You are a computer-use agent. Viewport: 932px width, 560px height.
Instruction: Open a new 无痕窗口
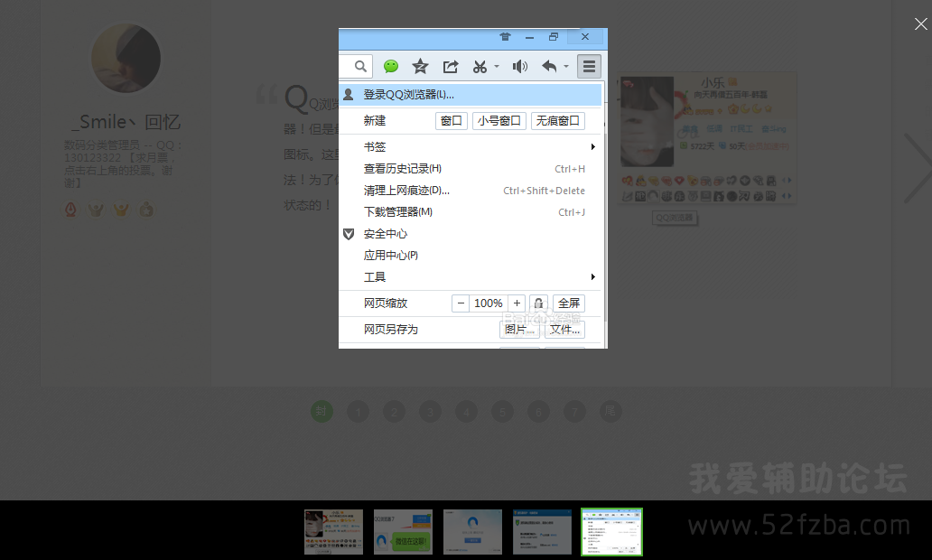tap(557, 121)
